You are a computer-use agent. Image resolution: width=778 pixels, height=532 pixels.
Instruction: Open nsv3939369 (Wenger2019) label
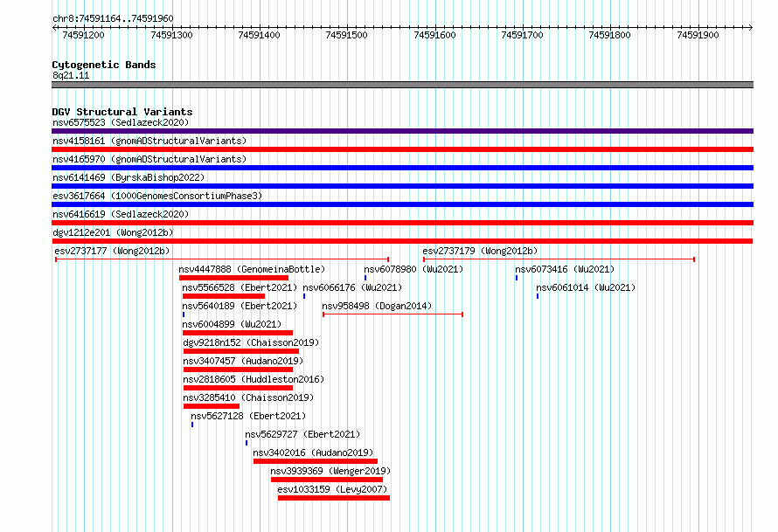(x=330, y=471)
